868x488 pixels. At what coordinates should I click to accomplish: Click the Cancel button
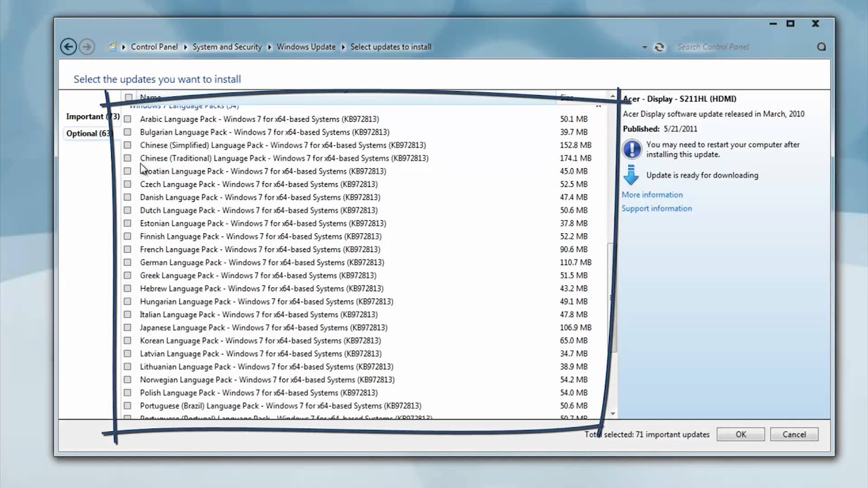[794, 434]
